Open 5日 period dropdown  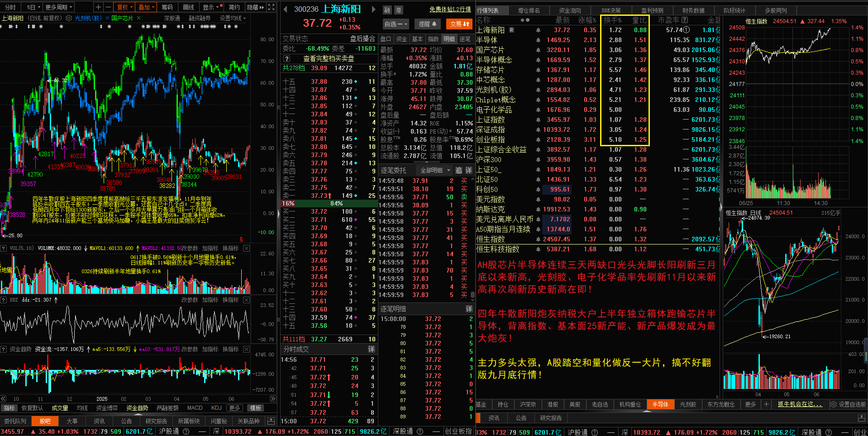click(x=33, y=7)
